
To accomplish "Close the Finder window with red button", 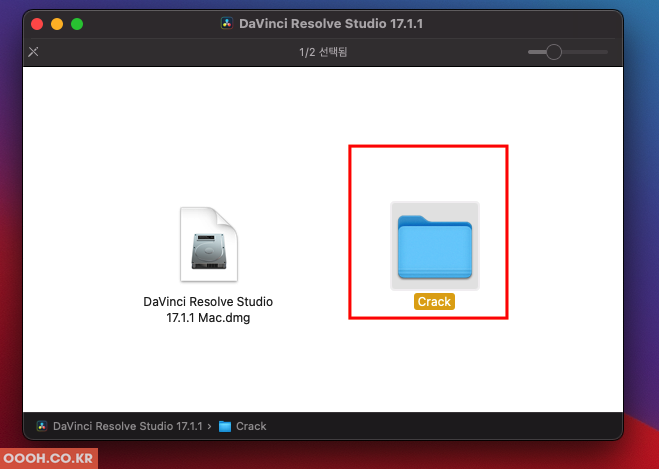I will click(x=37, y=24).
